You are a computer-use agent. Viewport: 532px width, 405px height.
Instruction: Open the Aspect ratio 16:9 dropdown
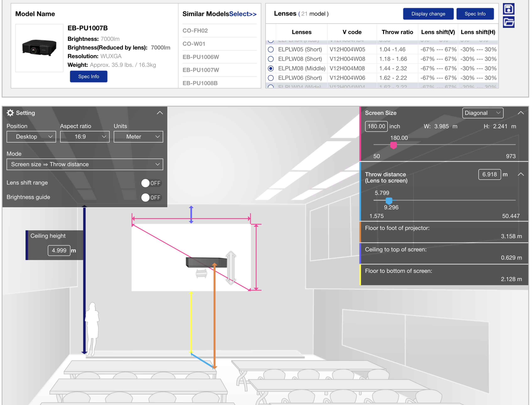point(85,137)
